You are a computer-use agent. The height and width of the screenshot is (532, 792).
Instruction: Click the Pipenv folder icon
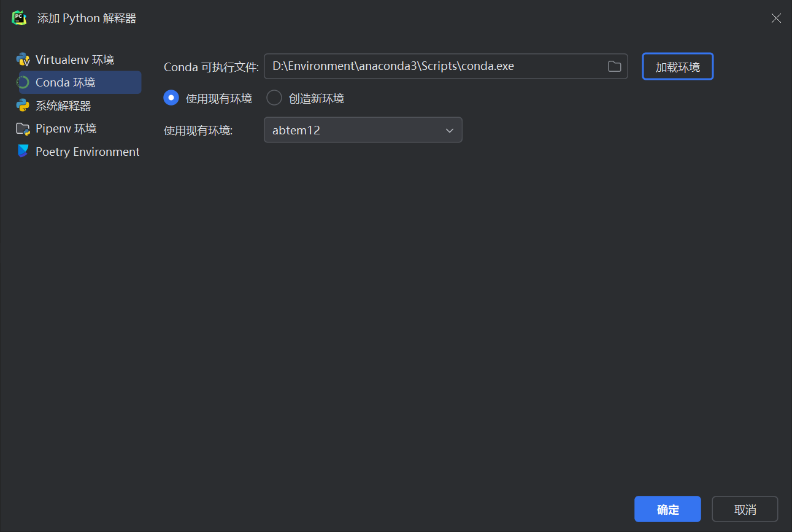tap(23, 129)
